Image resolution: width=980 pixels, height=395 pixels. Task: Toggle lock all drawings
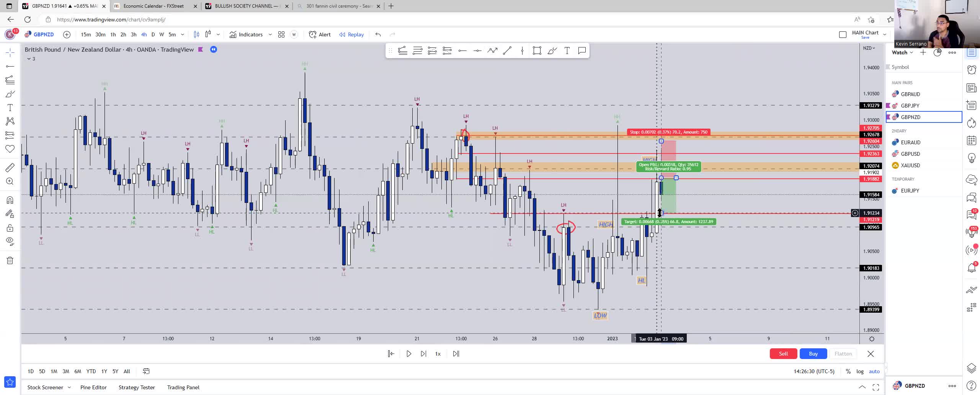[9, 228]
